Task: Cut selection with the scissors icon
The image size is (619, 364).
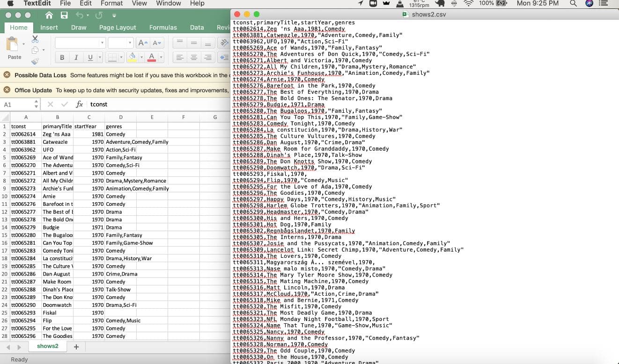Action: (35, 39)
